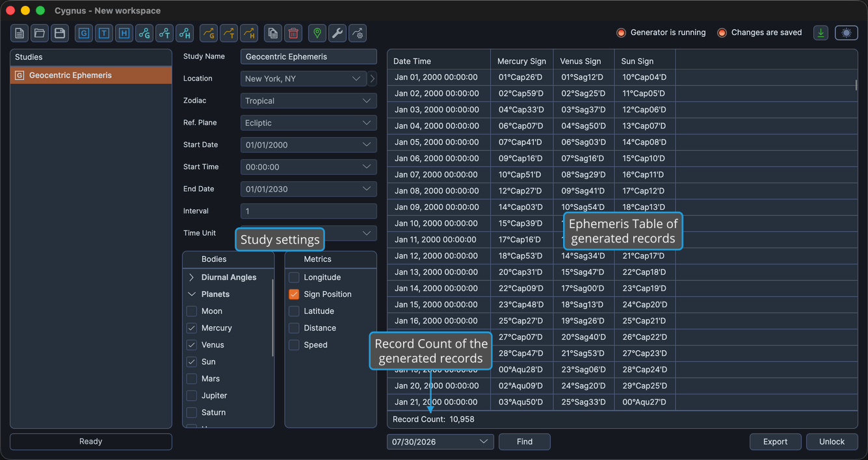Create a new workspace document icon
This screenshot has width=868, height=460.
[x=20, y=33]
